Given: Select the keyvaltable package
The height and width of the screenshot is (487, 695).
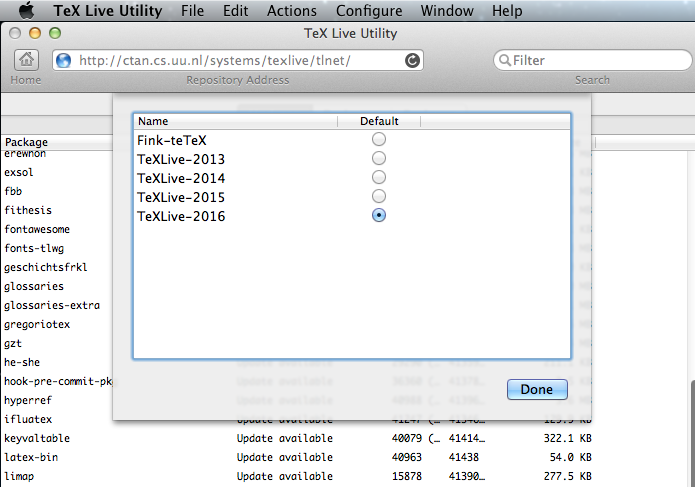Looking at the screenshot, I should click(x=37, y=438).
